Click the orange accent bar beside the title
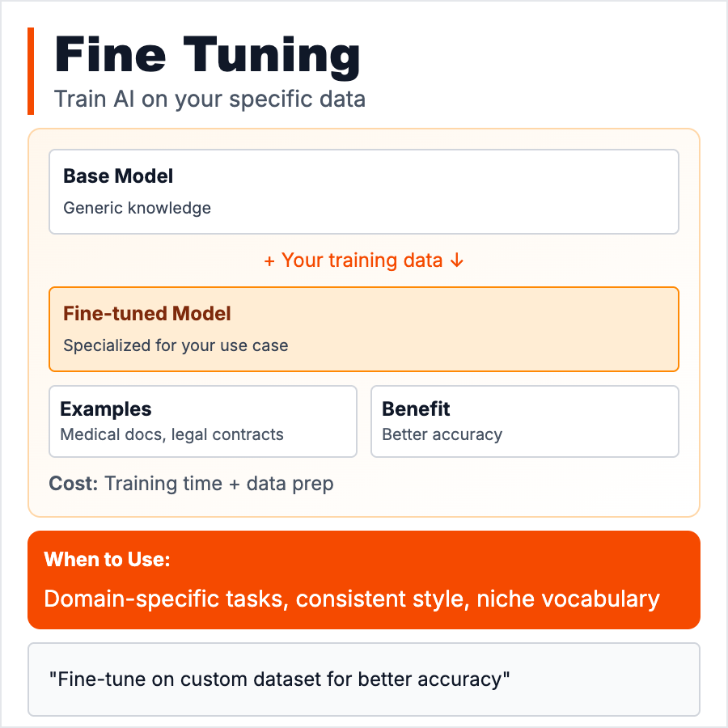 [x=31, y=71]
